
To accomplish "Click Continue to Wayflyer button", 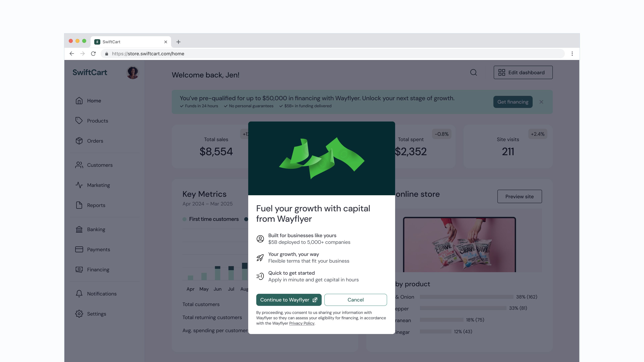I will [x=289, y=300].
